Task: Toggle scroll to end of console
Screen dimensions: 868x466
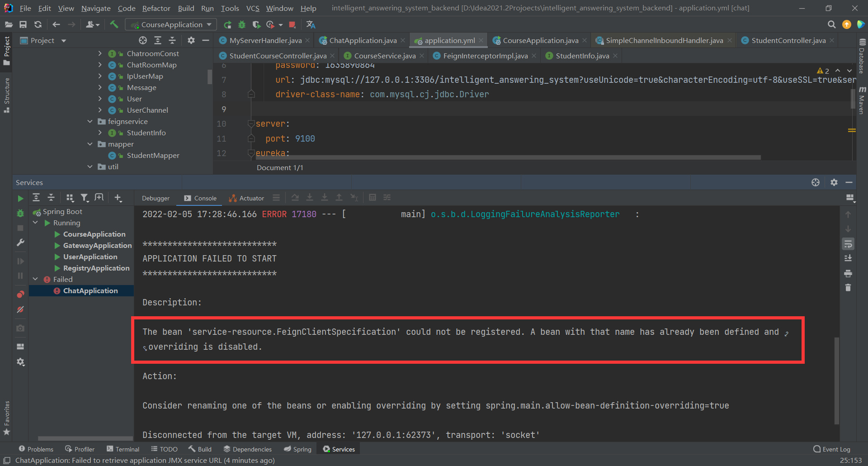Action: pos(848,258)
